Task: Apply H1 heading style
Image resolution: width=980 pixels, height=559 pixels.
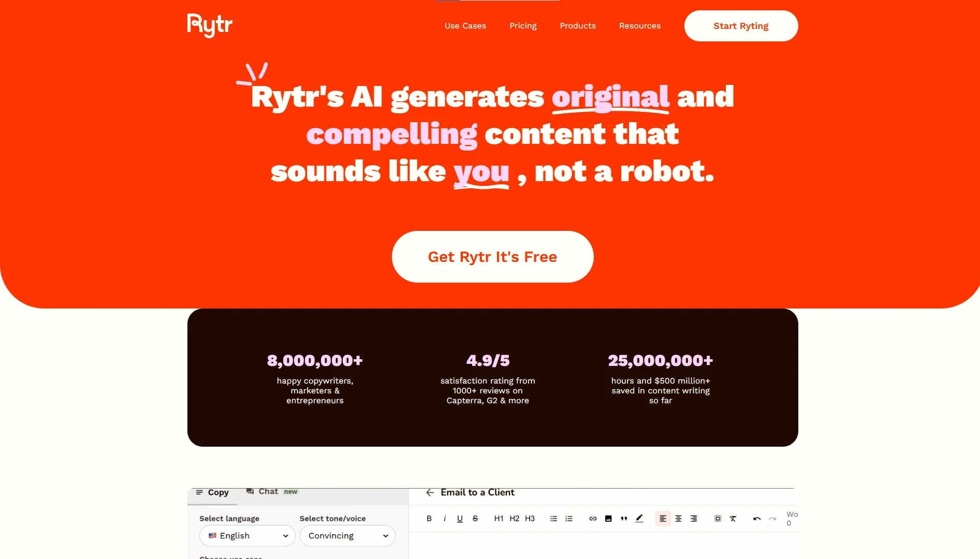Action: 499,519
